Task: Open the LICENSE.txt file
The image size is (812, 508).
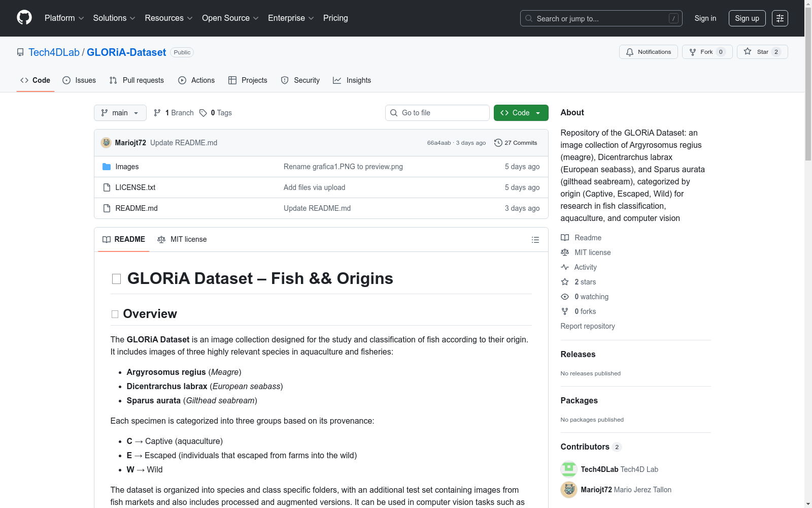Action: (x=136, y=187)
